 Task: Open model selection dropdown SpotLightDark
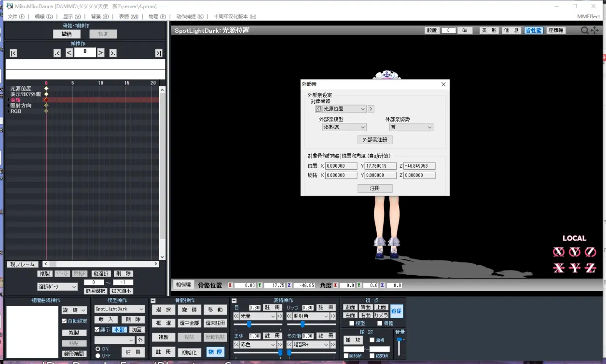pos(119,309)
